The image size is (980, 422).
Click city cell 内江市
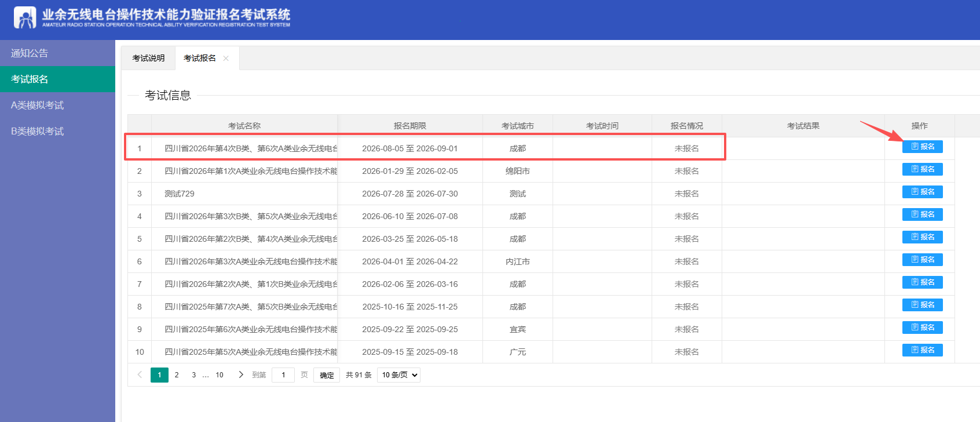point(518,261)
